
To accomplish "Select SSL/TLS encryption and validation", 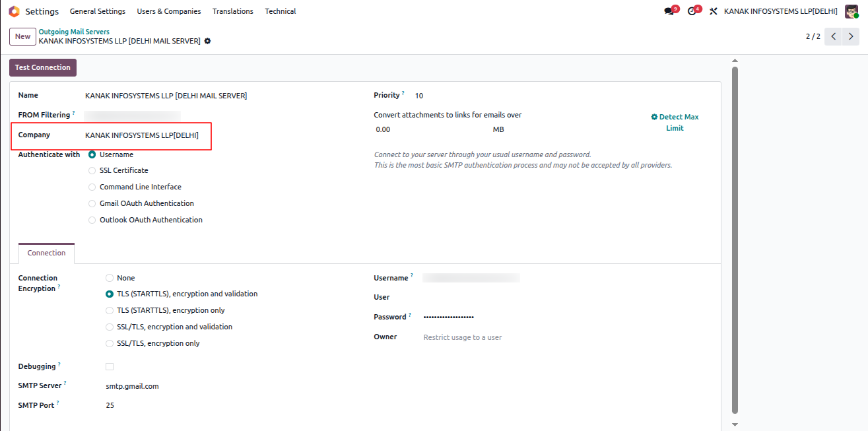I will click(110, 327).
